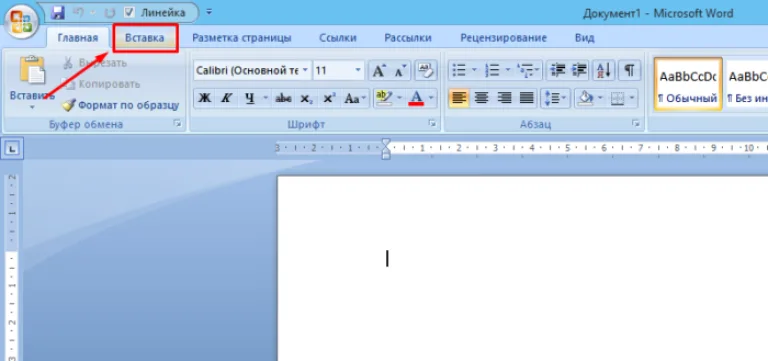Open the Вставка ribbon tab
768x361 pixels.
click(x=144, y=38)
